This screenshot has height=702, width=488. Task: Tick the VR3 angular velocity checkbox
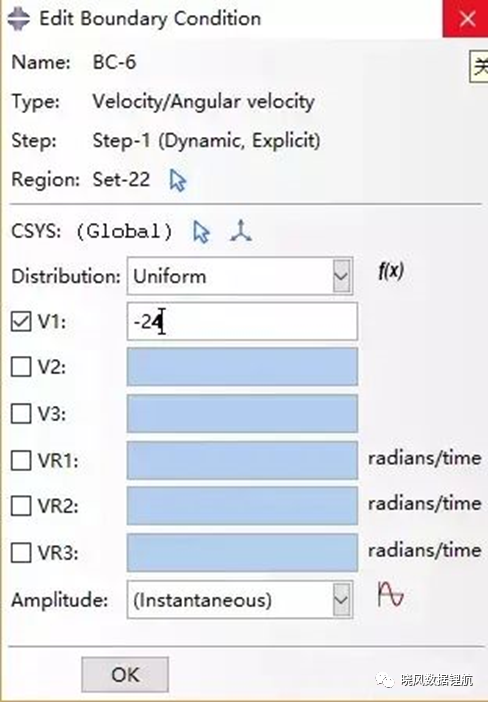click(x=21, y=552)
